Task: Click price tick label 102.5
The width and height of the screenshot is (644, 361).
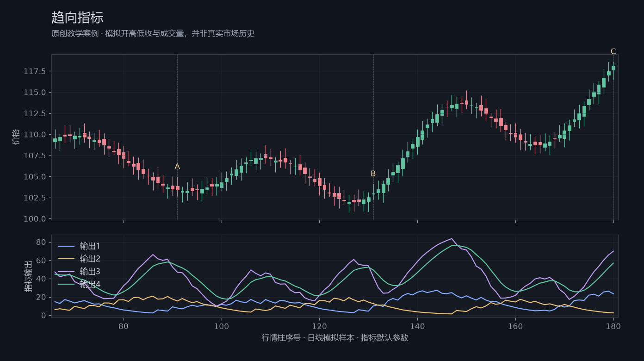Action: coord(35,198)
